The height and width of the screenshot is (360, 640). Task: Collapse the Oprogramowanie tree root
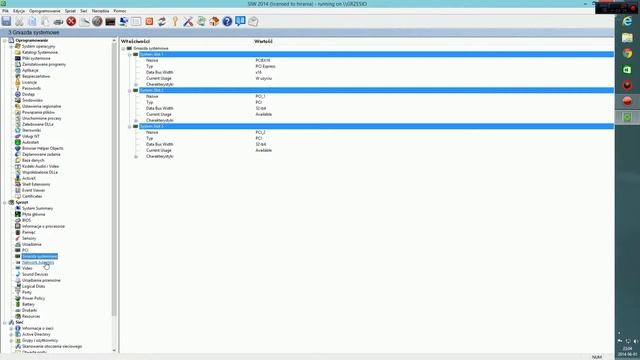(5, 40)
